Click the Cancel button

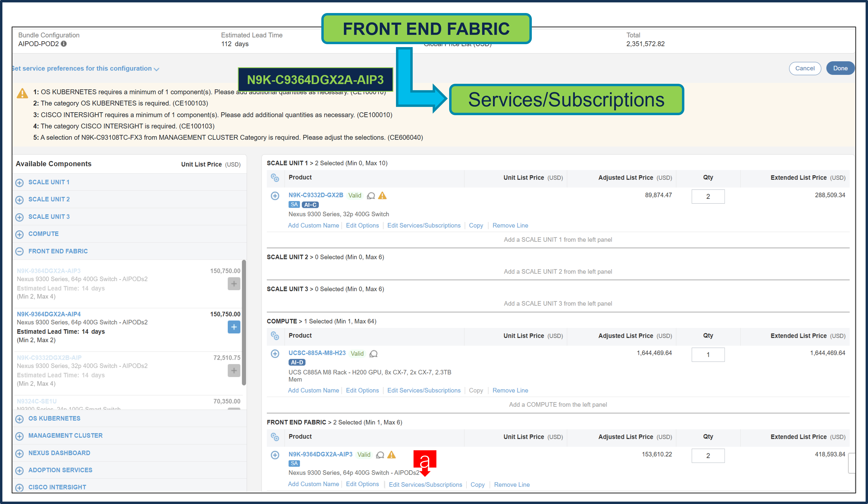click(805, 68)
